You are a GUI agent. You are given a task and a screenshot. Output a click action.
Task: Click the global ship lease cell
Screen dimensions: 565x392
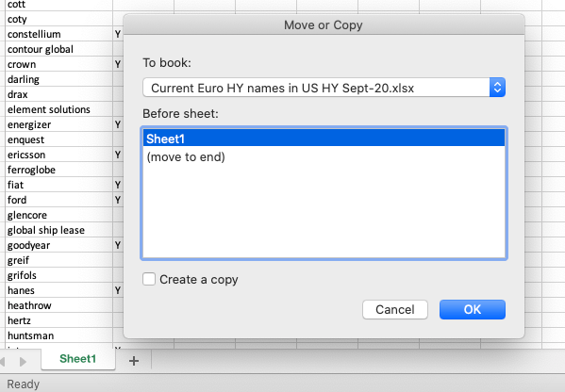click(x=58, y=230)
